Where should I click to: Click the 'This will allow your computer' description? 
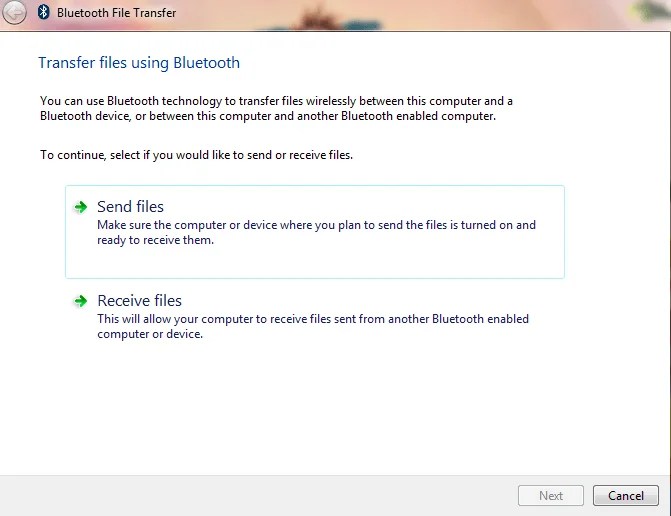click(x=313, y=326)
